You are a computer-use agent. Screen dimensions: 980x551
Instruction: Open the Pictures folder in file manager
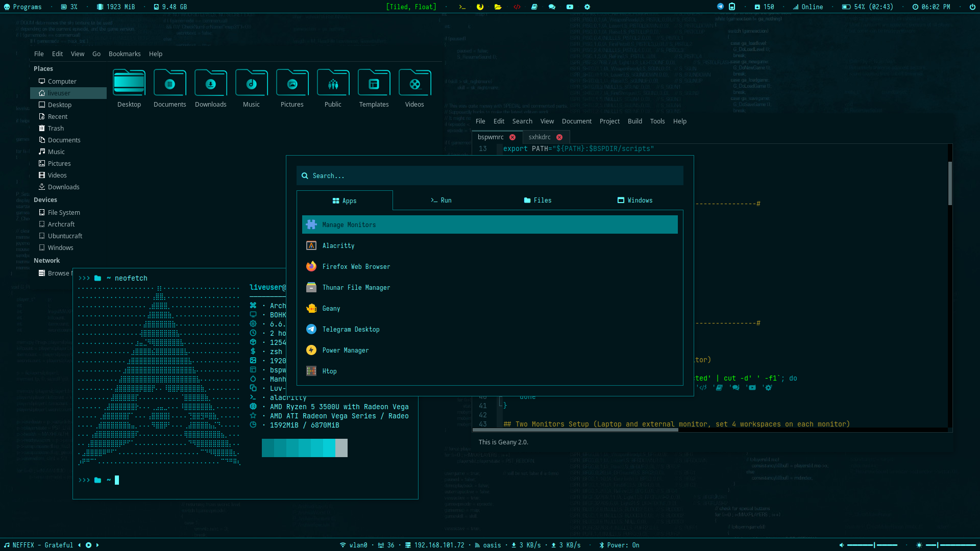click(292, 83)
